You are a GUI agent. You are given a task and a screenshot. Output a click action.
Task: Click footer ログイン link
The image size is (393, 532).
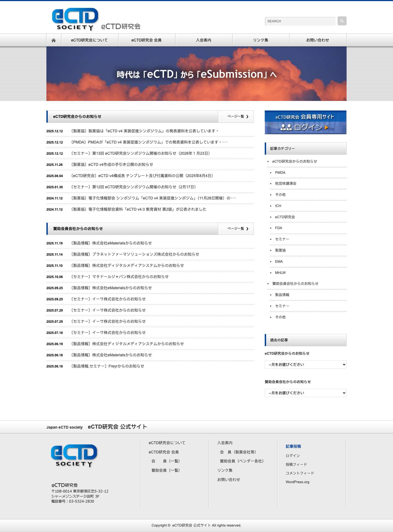(293, 456)
